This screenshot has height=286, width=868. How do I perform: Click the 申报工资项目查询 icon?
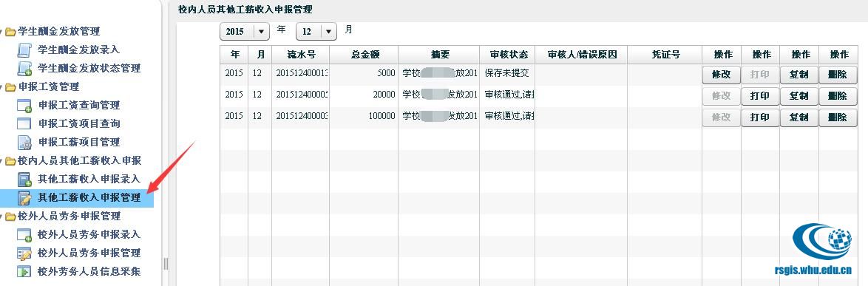[x=24, y=123]
